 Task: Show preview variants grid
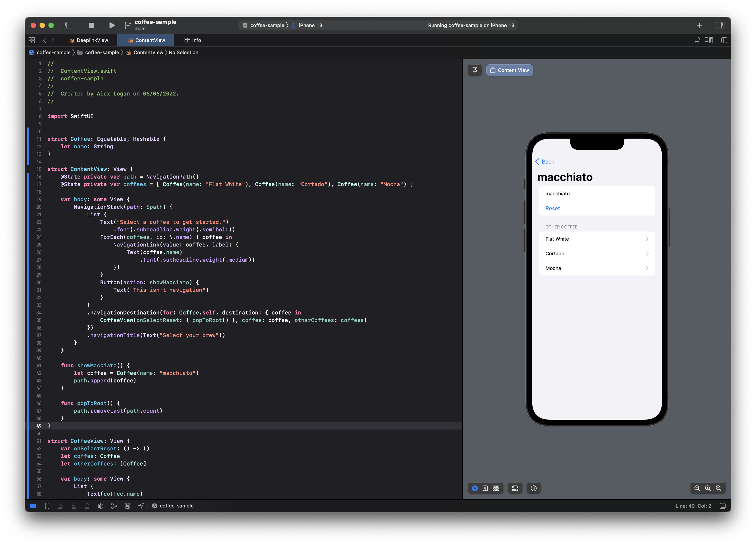coord(496,488)
